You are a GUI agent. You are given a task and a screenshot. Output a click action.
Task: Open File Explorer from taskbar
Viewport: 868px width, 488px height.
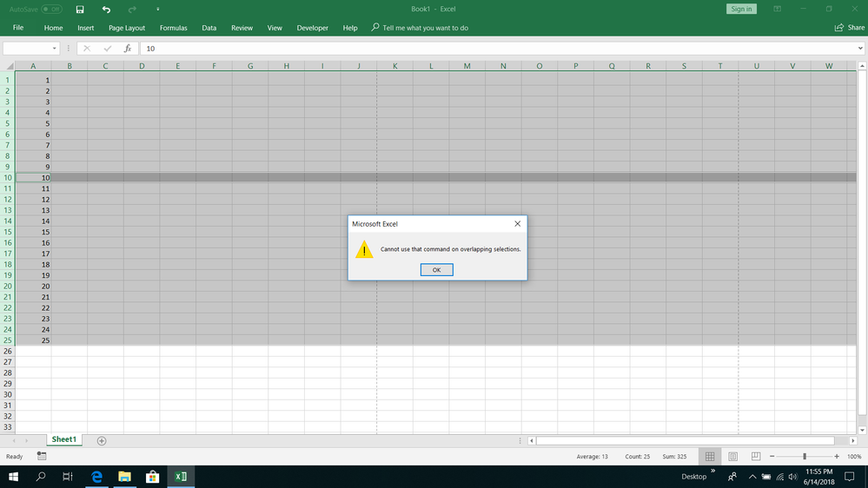click(x=124, y=477)
